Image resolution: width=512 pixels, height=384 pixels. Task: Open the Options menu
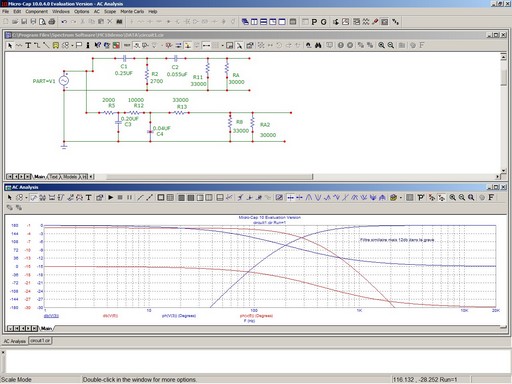tap(81, 11)
